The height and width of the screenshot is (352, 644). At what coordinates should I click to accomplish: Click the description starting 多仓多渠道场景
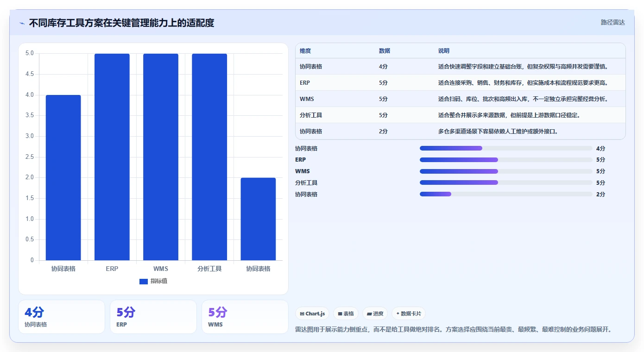point(499,132)
